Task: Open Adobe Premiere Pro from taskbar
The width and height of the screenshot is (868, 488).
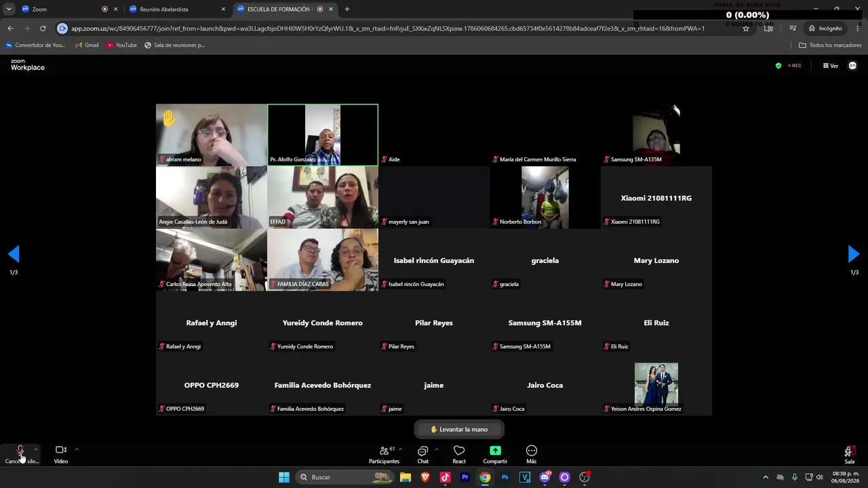Action: click(x=465, y=477)
